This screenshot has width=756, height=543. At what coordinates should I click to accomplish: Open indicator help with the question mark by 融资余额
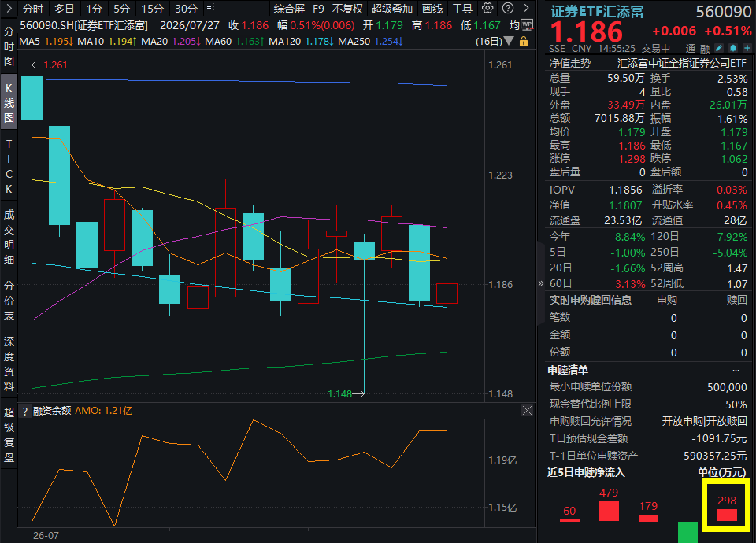pyautogui.click(x=25, y=411)
